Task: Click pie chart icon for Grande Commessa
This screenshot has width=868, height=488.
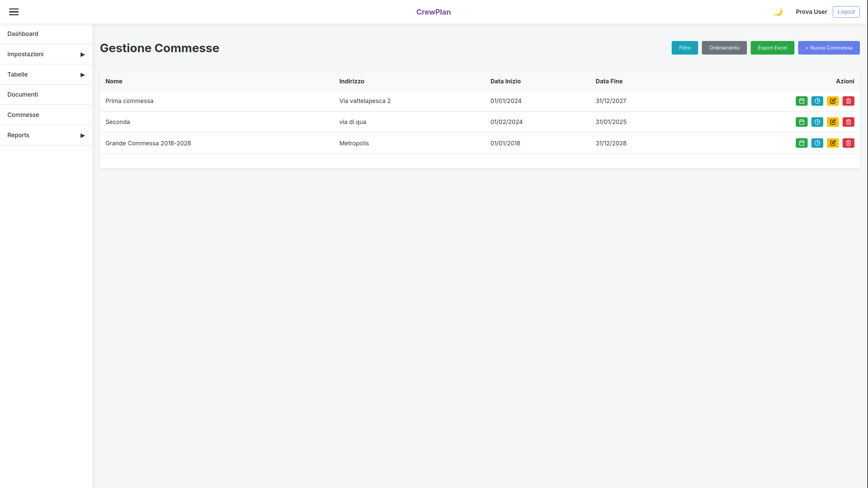Action: (817, 143)
